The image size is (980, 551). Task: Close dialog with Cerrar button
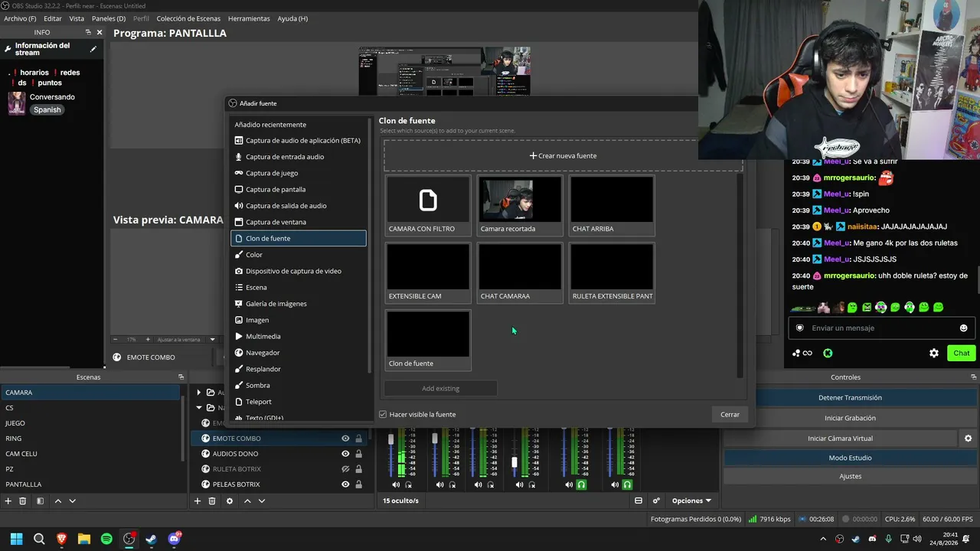[x=730, y=415]
